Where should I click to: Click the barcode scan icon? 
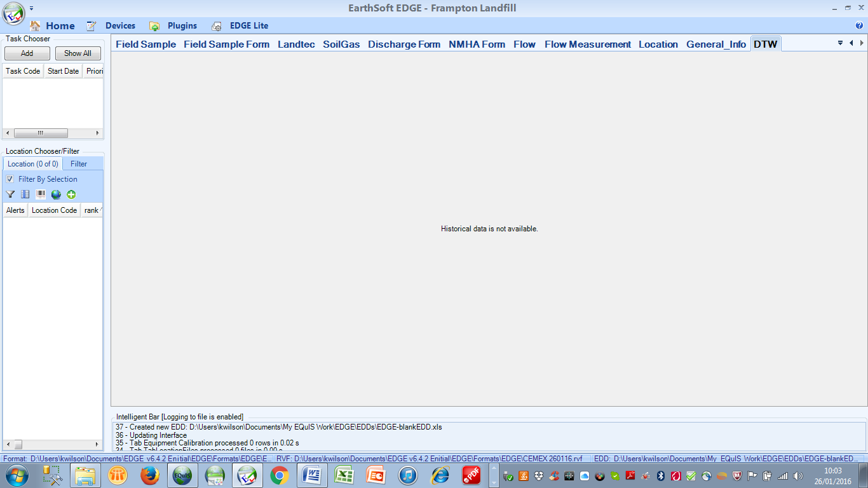pos(41,194)
